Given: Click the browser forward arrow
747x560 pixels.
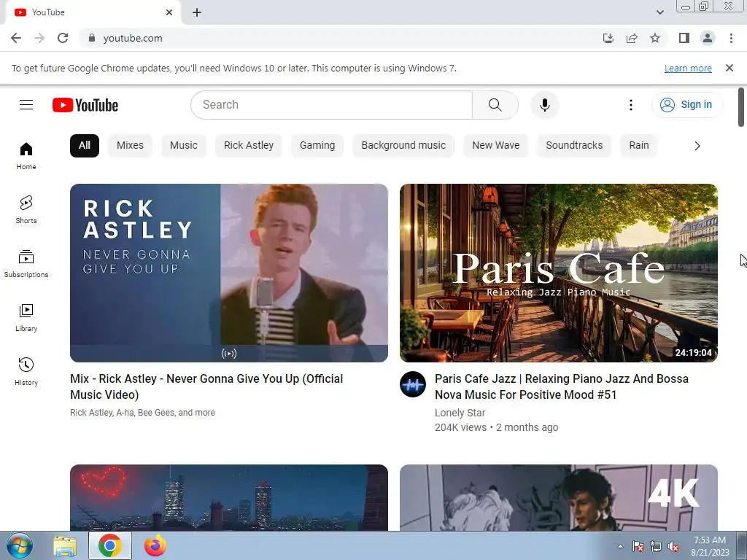Looking at the screenshot, I should pos(39,38).
